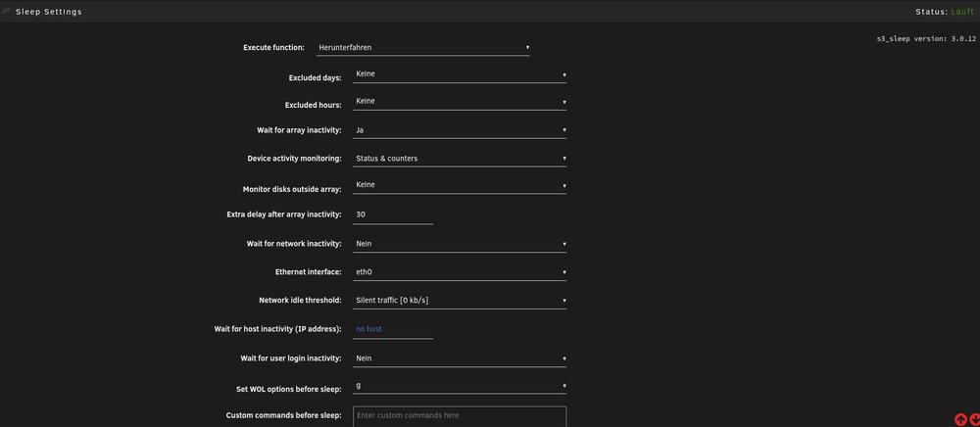The height and width of the screenshot is (427, 980).
Task: Expand Set WOL options before sleep dropdown
Action: (x=460, y=387)
